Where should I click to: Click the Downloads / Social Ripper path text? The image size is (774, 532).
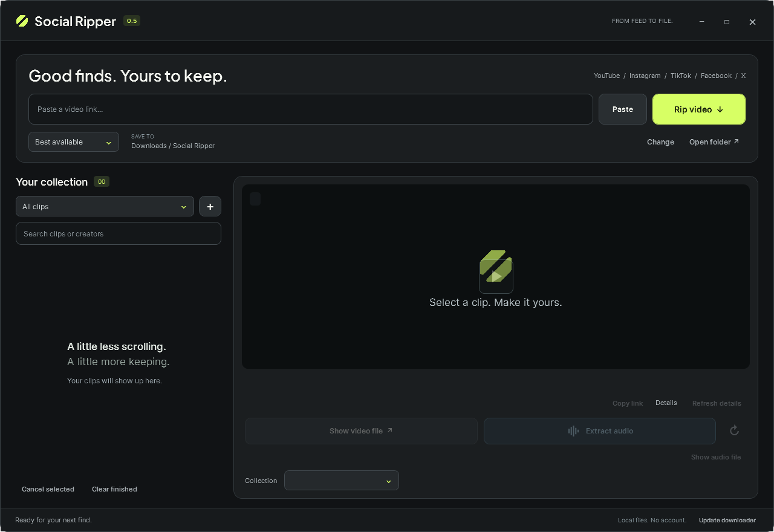pyautogui.click(x=173, y=146)
